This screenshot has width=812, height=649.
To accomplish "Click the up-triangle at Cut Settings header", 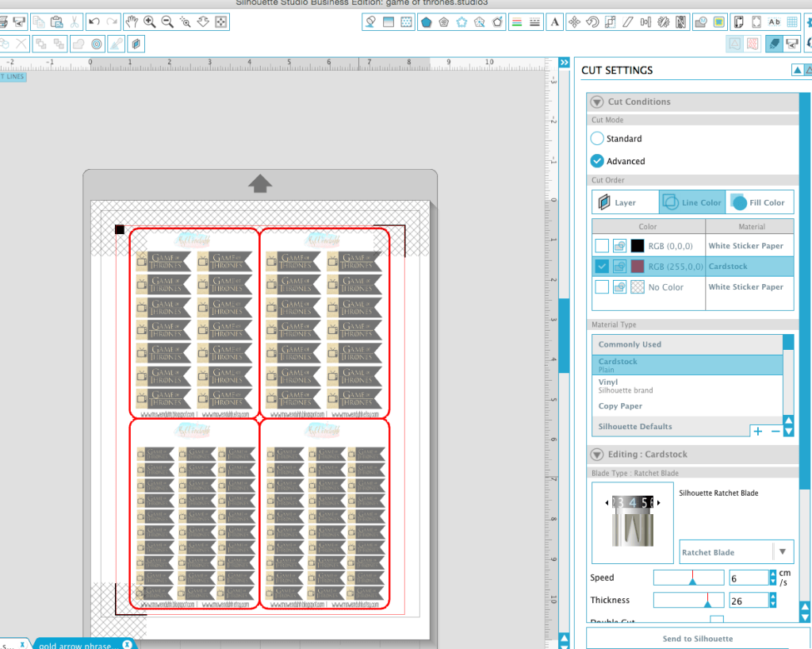I will pos(798,70).
